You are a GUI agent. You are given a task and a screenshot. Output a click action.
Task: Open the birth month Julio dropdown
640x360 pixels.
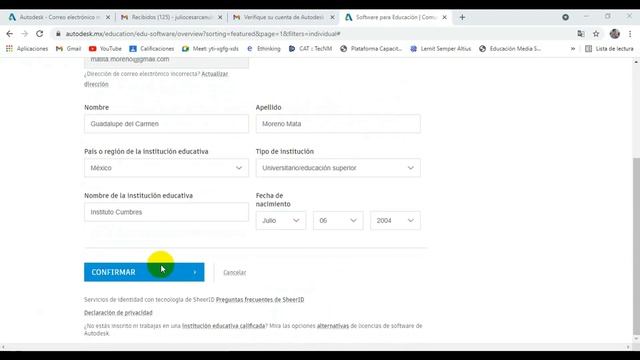pyautogui.click(x=281, y=220)
